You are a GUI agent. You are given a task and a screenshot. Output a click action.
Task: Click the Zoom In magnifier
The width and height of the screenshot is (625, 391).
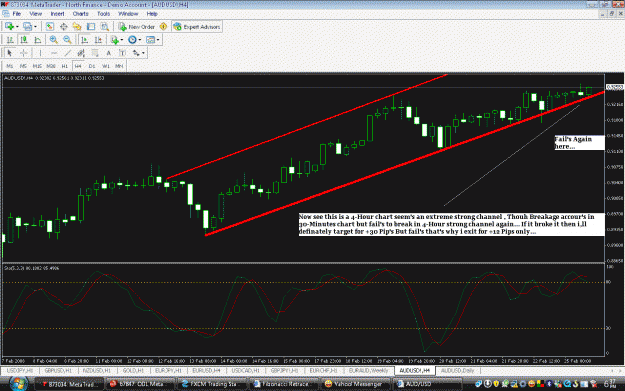[x=53, y=40]
